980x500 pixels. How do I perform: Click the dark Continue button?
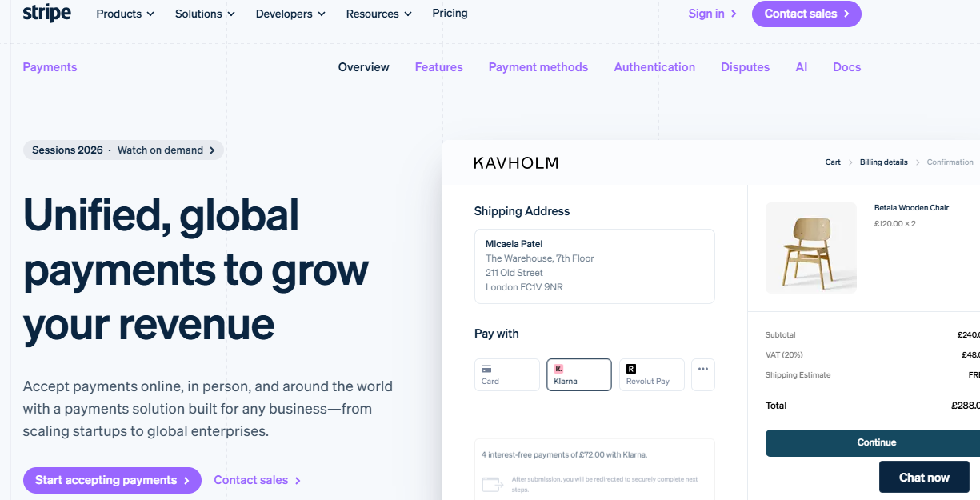coord(873,442)
